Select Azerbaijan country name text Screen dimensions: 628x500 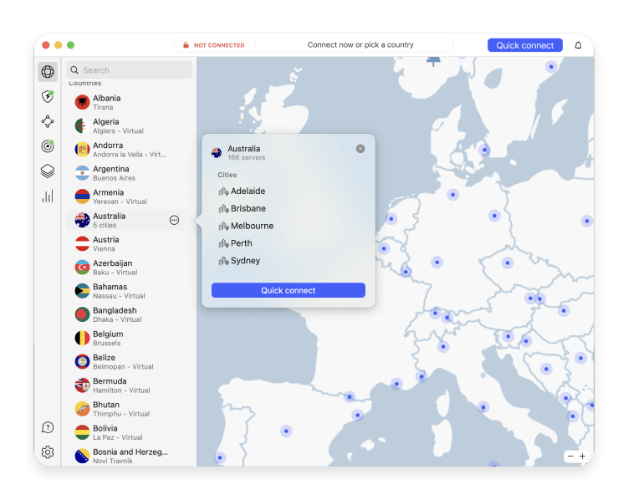pos(113,263)
